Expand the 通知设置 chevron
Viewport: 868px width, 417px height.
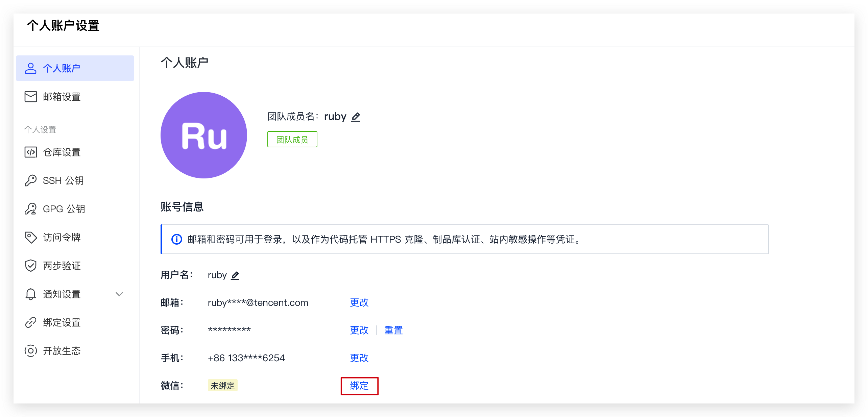click(x=119, y=294)
